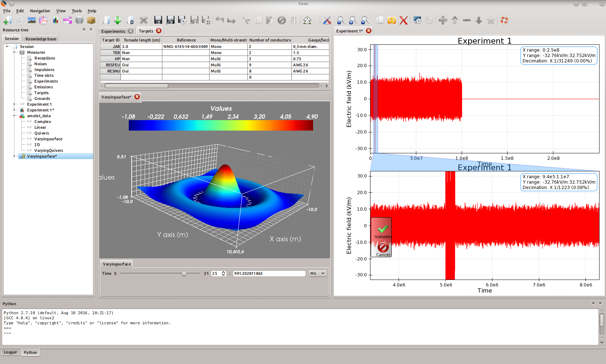Click the database stack toolbar icon
The width and height of the screenshot is (606, 364).
pyautogui.click(x=79, y=20)
